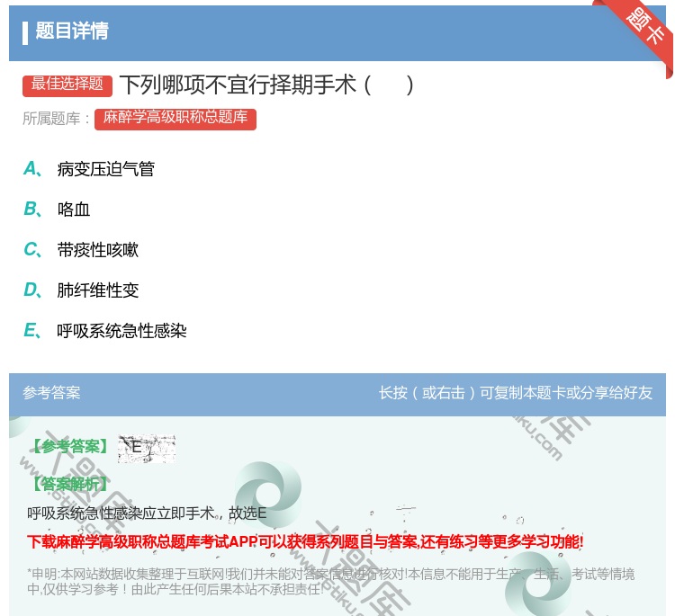Select option E 呼吸系统急性感染
The height and width of the screenshot is (616, 675).
[x=105, y=330]
